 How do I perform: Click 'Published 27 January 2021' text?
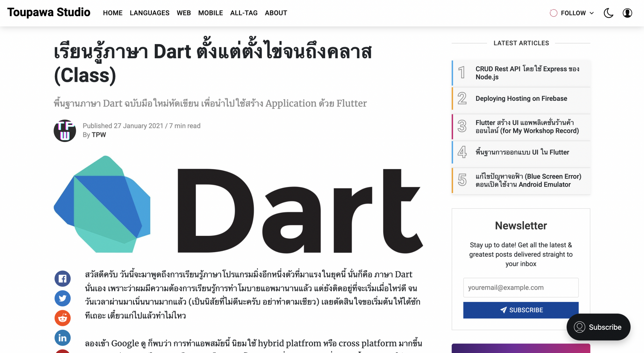coord(123,126)
